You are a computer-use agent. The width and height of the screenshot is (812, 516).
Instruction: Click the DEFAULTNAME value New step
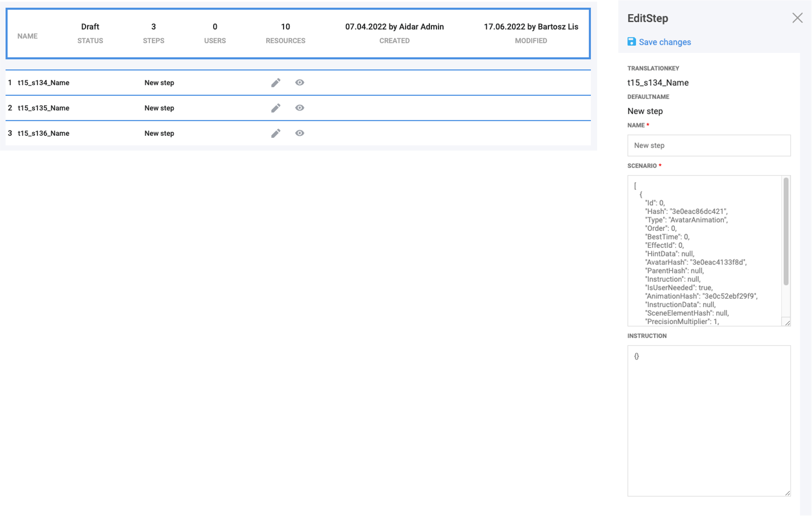[x=645, y=111]
